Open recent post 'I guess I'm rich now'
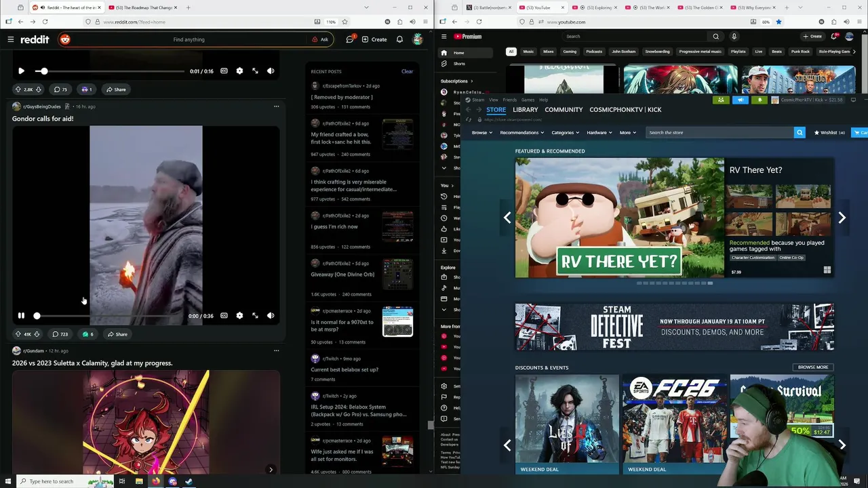Image resolution: width=868 pixels, height=488 pixels. point(334,227)
